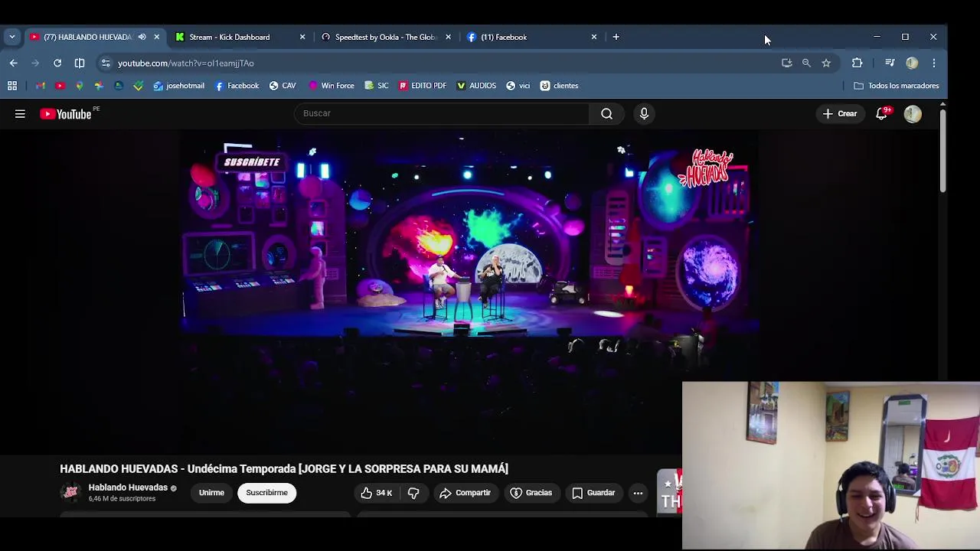Reload the page
This screenshot has width=980, height=551.
pos(57,63)
